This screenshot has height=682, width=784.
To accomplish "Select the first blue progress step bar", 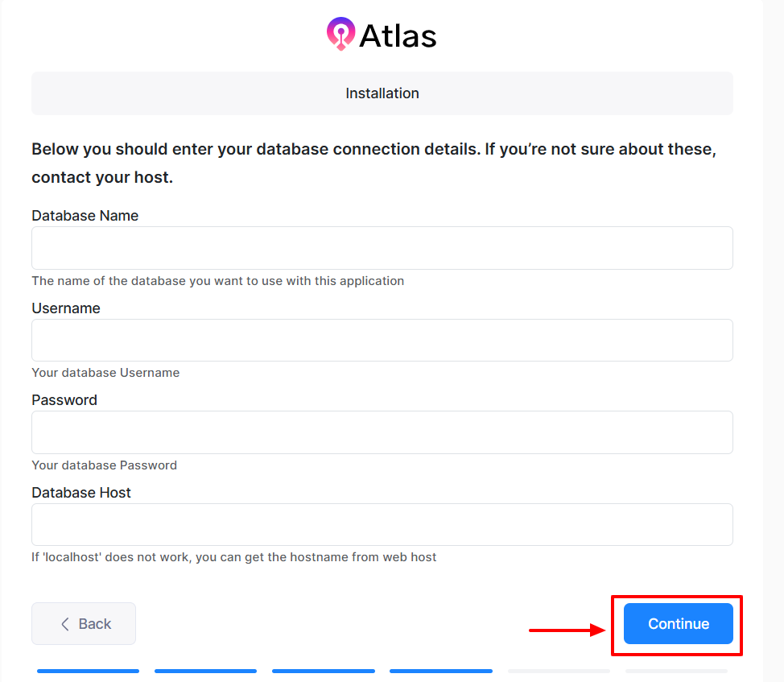I will 88,671.
